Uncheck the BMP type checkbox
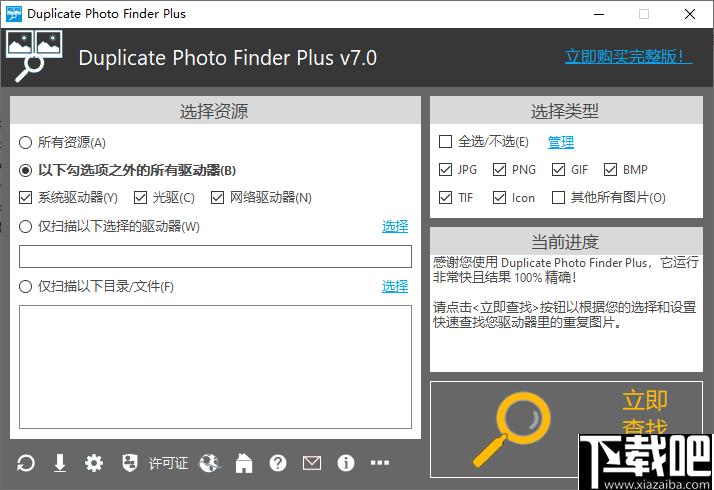Image resolution: width=714 pixels, height=490 pixels. click(x=610, y=169)
